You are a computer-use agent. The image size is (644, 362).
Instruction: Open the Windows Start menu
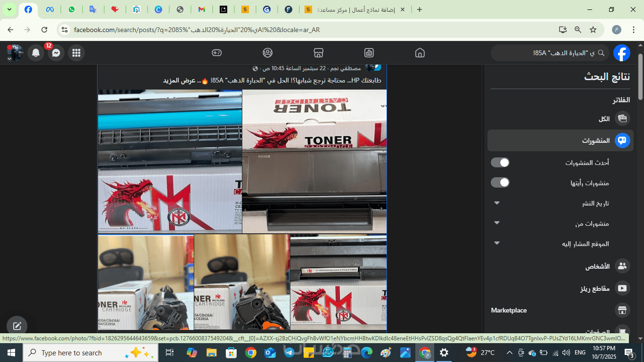pos(11,353)
